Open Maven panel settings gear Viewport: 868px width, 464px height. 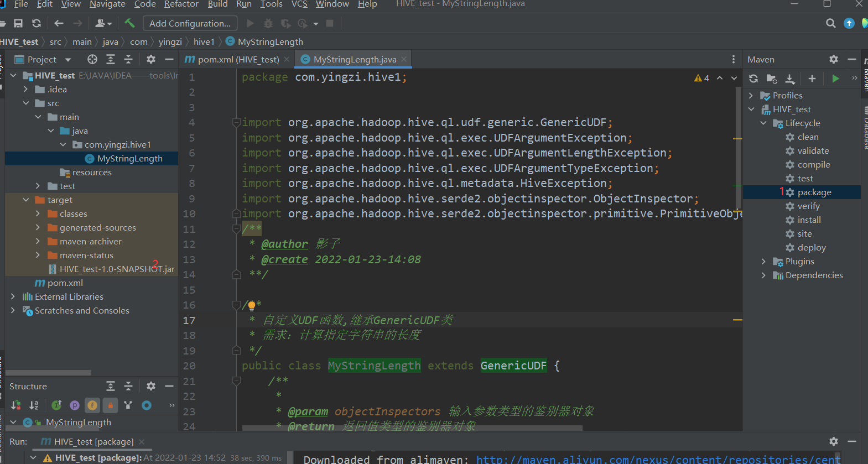(834, 59)
